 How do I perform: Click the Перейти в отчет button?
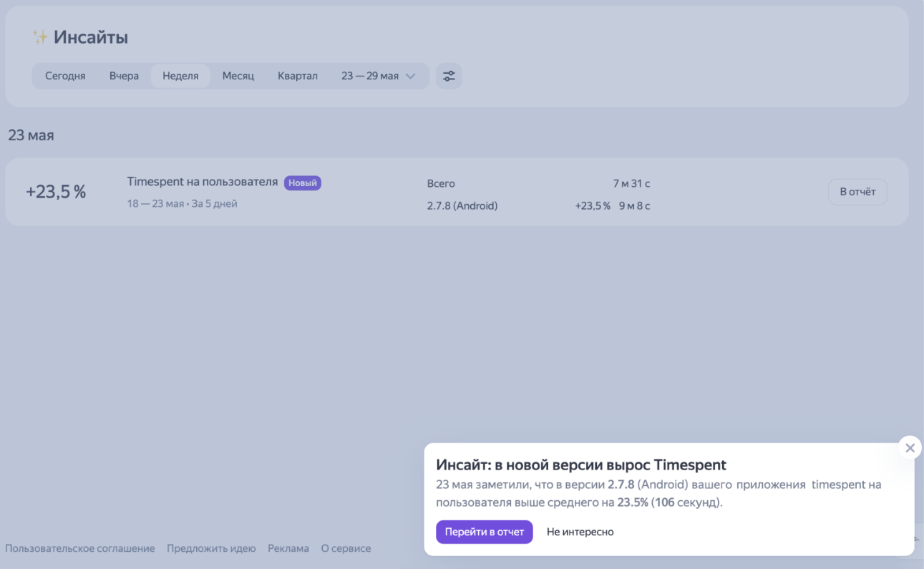coord(485,532)
